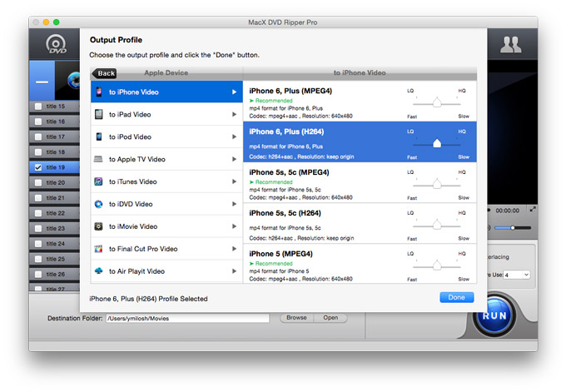Click the Open button
The image size is (566, 392).
click(x=330, y=318)
